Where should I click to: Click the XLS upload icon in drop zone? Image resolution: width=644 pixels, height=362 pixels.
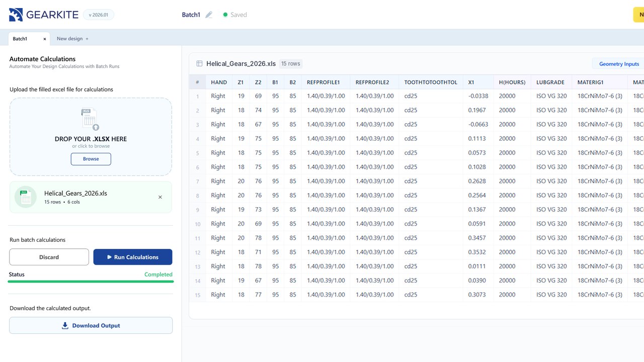[x=91, y=120]
